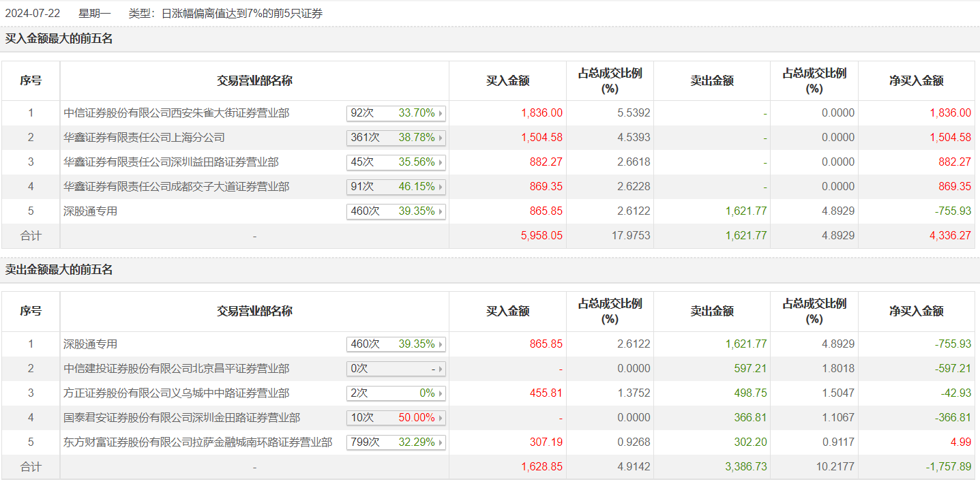Click the 5.5392 ratio cell

(x=634, y=113)
